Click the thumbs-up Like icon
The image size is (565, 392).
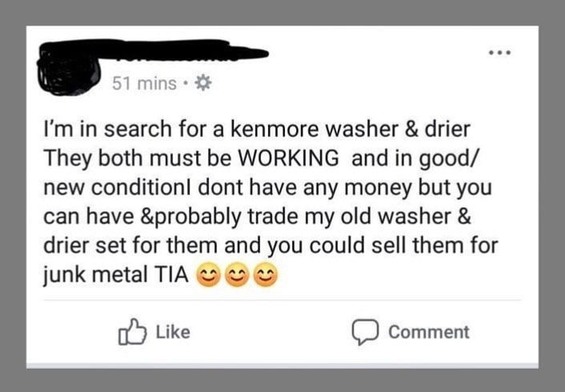point(132,332)
